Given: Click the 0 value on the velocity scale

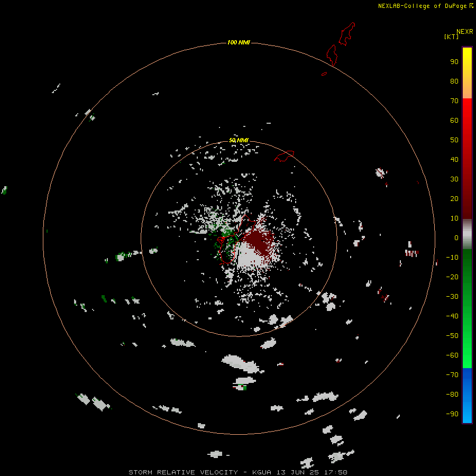Looking at the screenshot, I should click(456, 238).
